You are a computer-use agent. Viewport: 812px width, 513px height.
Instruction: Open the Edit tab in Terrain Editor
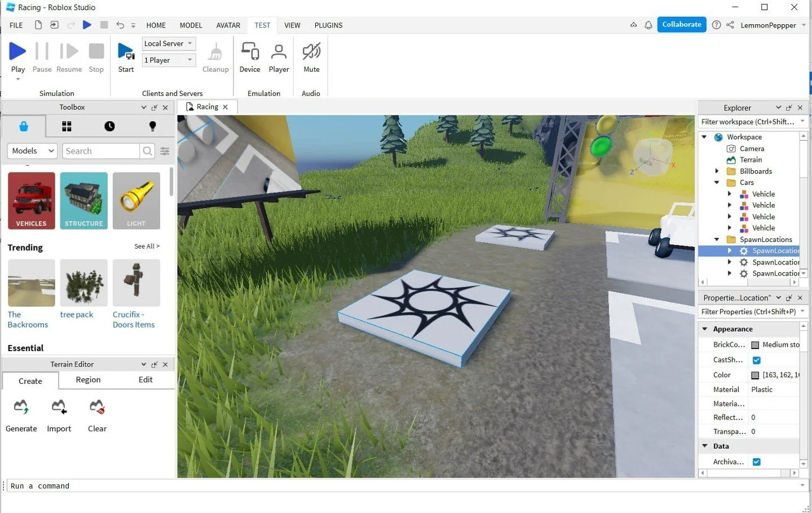pos(145,380)
